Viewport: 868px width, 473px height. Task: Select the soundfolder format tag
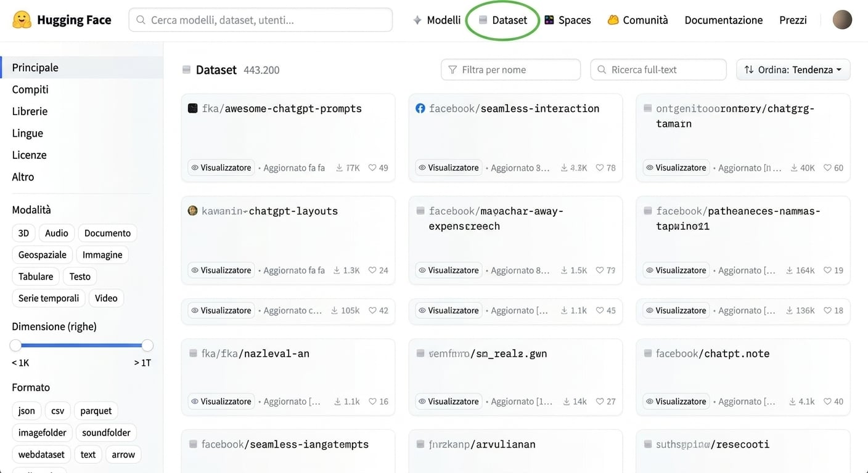106,433
